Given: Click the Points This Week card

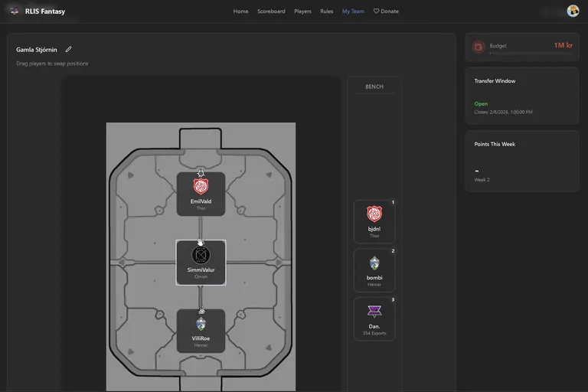Looking at the screenshot, I should point(521,161).
